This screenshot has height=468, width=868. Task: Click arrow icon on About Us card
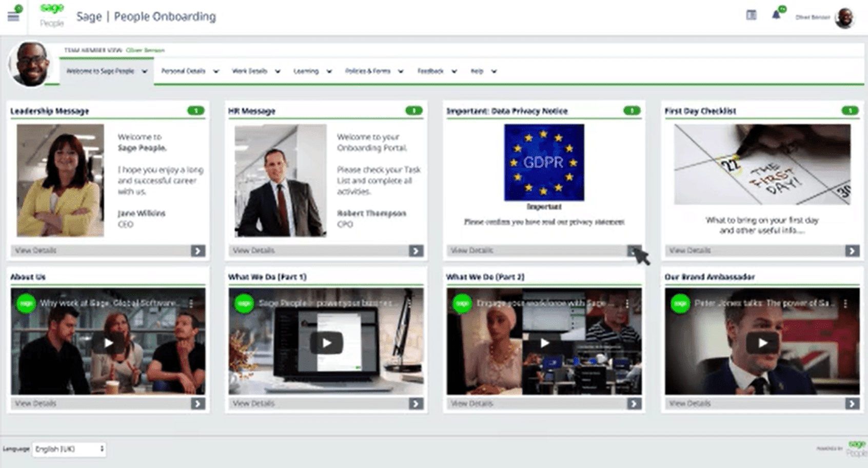pyautogui.click(x=198, y=404)
